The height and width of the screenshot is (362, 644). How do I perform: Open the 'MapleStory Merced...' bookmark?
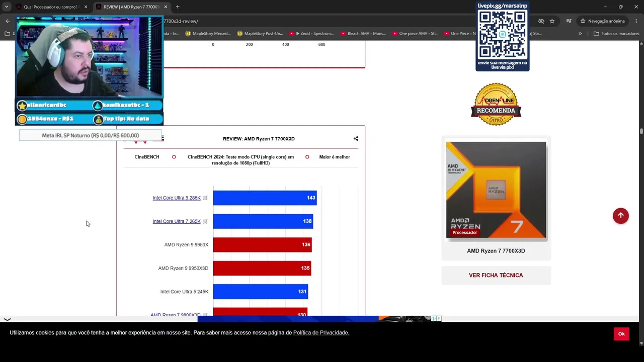point(208,34)
